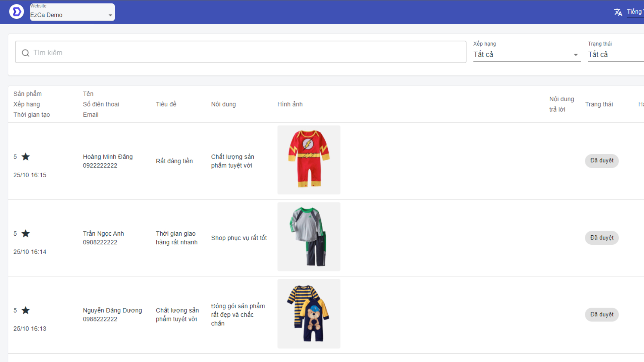The width and height of the screenshot is (644, 362).
Task: Open the striped bear romper thumbnail
Action: coord(309,313)
